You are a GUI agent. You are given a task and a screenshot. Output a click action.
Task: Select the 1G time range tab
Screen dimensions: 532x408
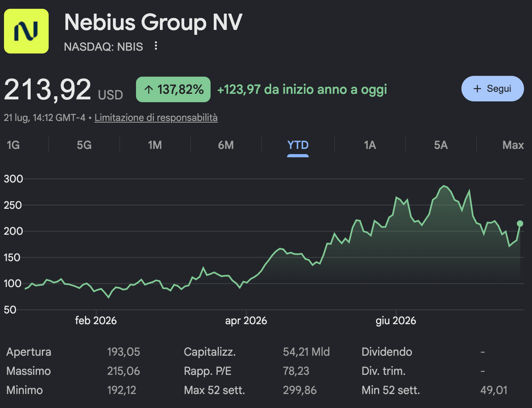pyautogui.click(x=13, y=145)
